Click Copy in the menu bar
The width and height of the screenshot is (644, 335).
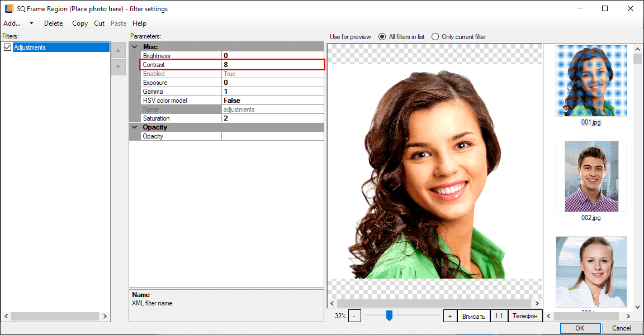[80, 23]
